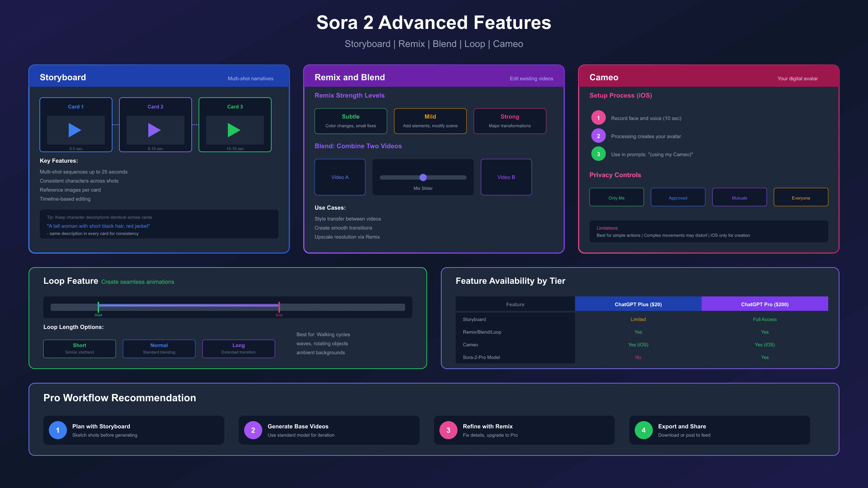This screenshot has height=488, width=868.
Task: Play the Card 2 video preview
Action: point(155,130)
